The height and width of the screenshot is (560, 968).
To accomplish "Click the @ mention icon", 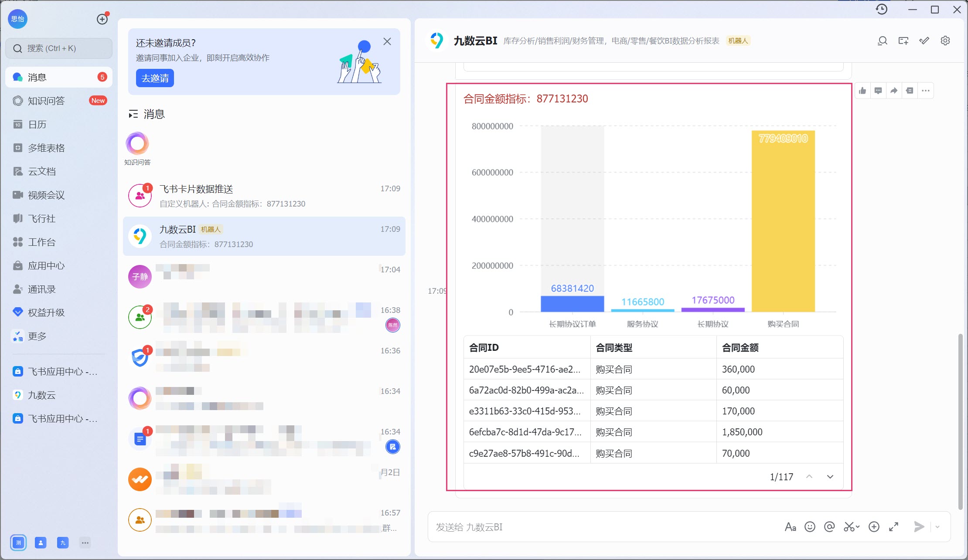I will point(829,527).
